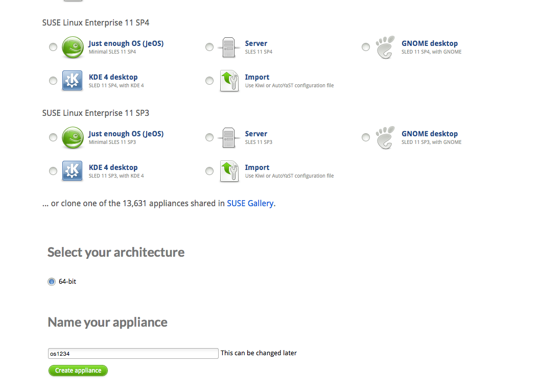Click the Server tower icon under SP4
Viewport: 538px width, 392px height.
click(229, 47)
